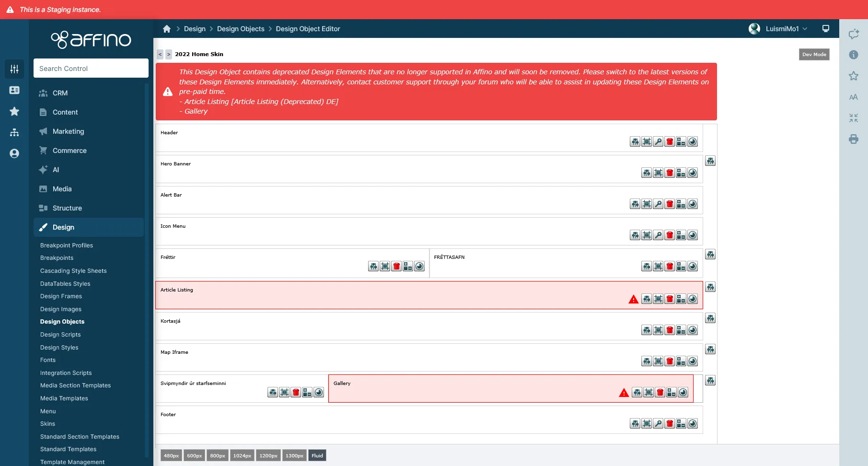
Task: Click the clock schedule icon in Header row
Action: pyautogui.click(x=693, y=141)
